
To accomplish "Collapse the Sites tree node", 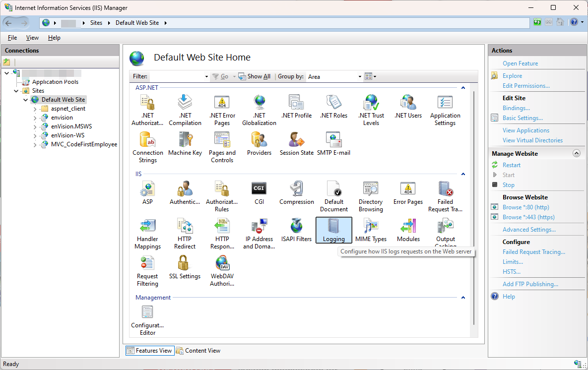I will coord(16,91).
